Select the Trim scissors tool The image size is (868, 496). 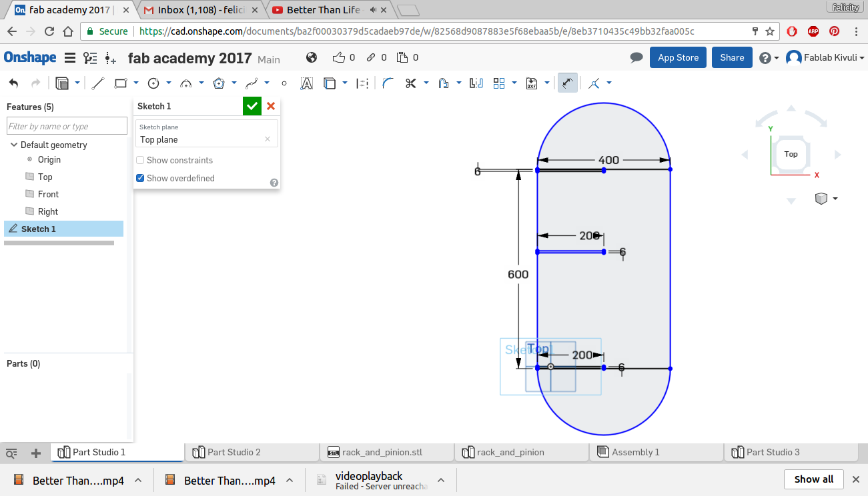pyautogui.click(x=410, y=83)
